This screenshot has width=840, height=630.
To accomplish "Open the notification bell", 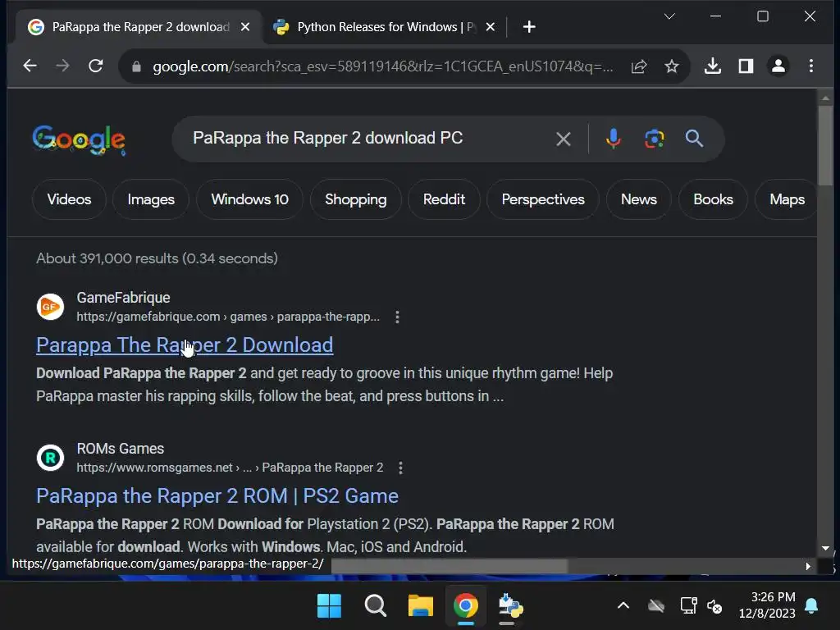I will coord(811,606).
